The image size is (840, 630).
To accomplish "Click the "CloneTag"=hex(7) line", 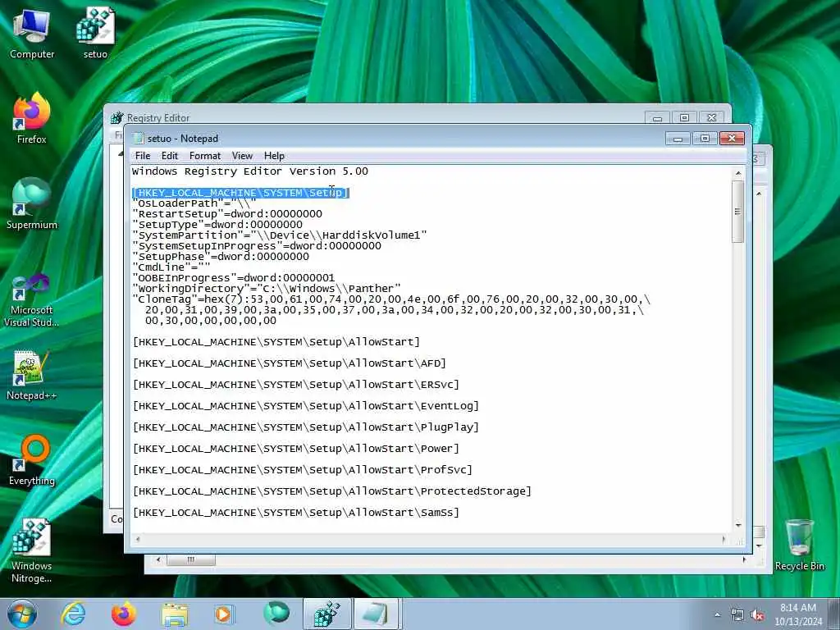I will tap(391, 299).
